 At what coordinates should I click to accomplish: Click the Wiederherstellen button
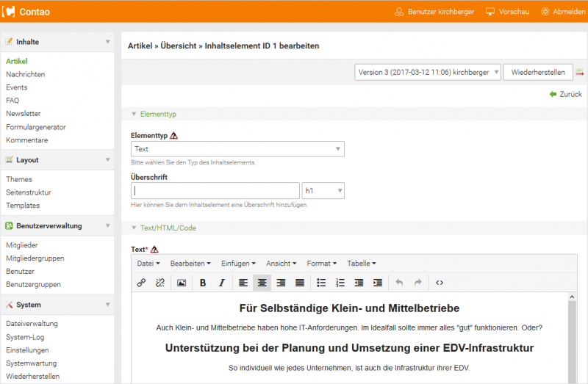pos(537,72)
